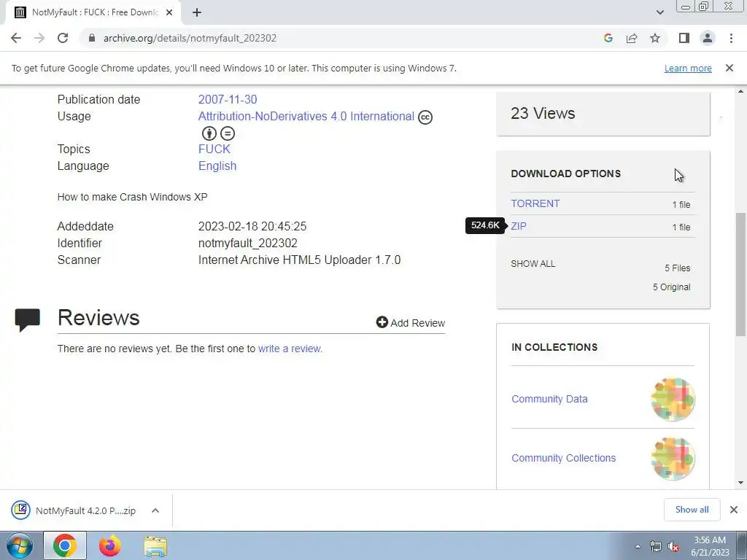747x560 pixels.
Task: Open Windows Explorer from taskbar
Action: click(155, 547)
